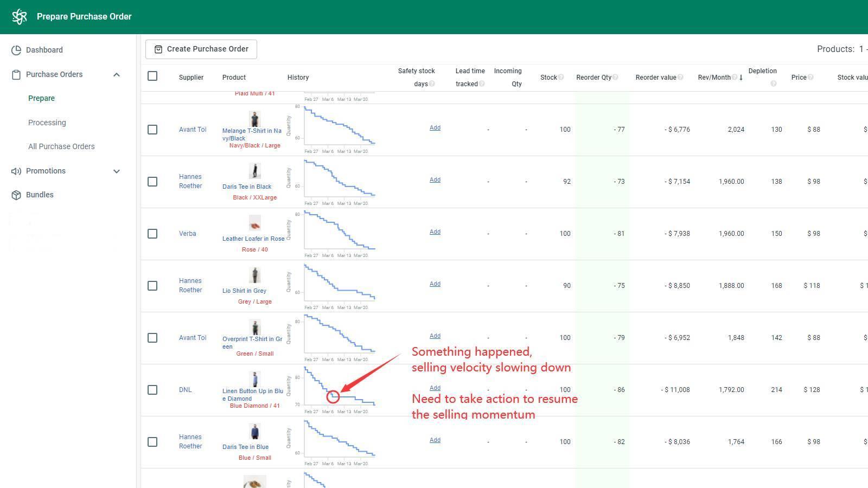Click the Promotions speaker icon
This screenshot has width=868, height=488.
15,171
